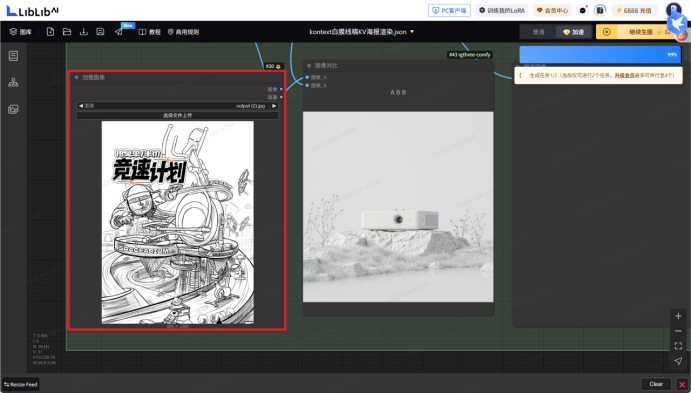Click the paper plane publish icon

click(119, 32)
